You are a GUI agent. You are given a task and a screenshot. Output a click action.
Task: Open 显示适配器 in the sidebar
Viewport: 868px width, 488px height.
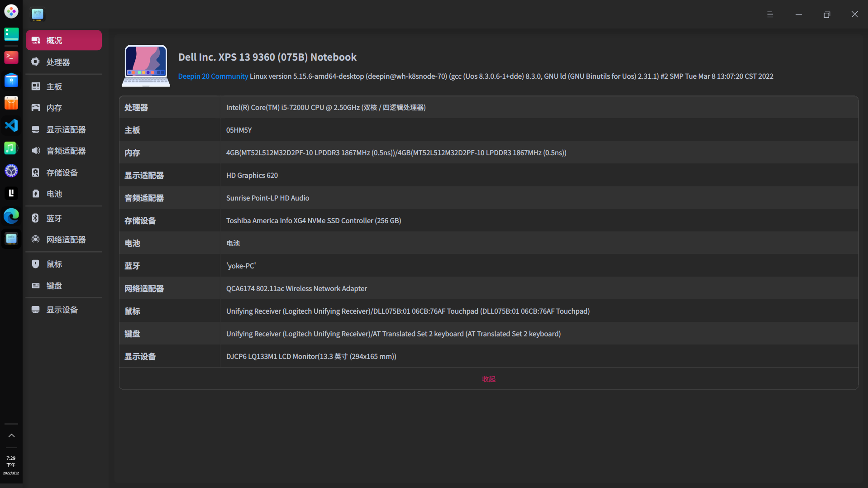coord(64,129)
